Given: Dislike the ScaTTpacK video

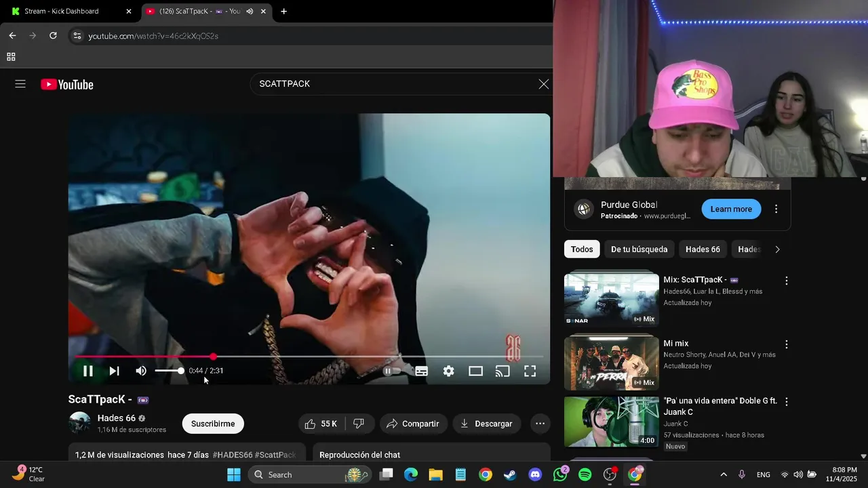Looking at the screenshot, I should point(359,424).
